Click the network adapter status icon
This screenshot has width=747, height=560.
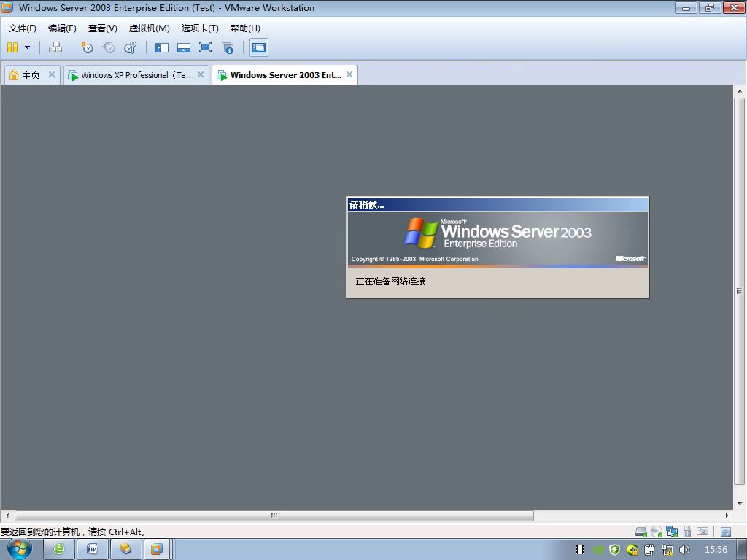pos(672,532)
